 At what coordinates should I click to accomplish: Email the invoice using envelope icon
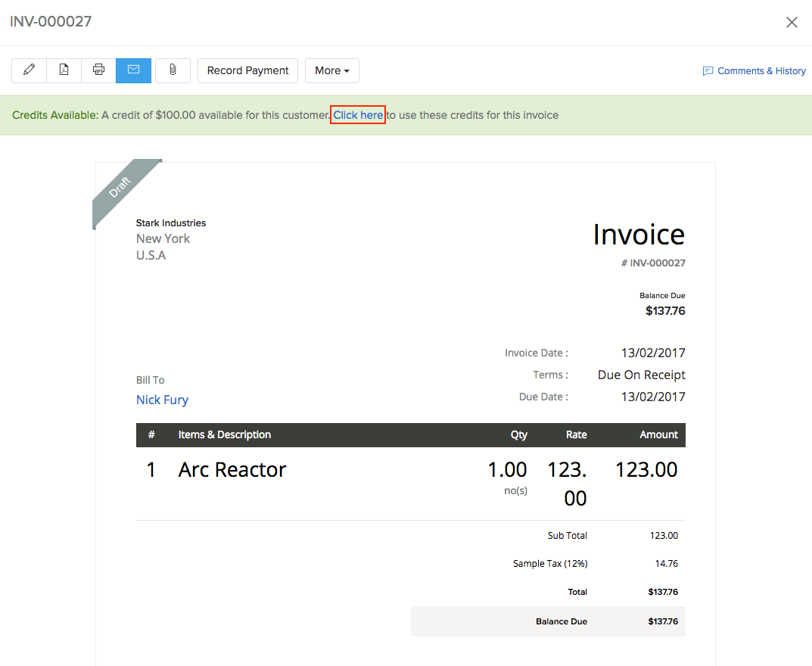click(x=133, y=70)
